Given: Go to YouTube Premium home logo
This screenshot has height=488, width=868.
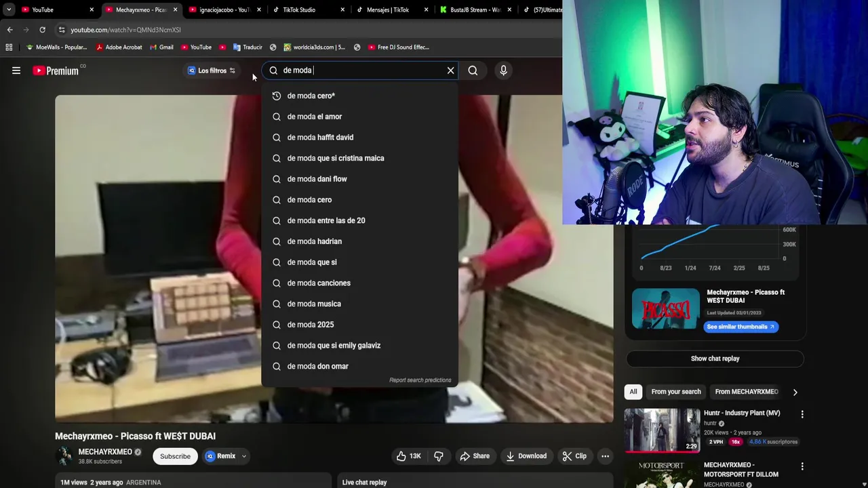Looking at the screenshot, I should pos(56,70).
